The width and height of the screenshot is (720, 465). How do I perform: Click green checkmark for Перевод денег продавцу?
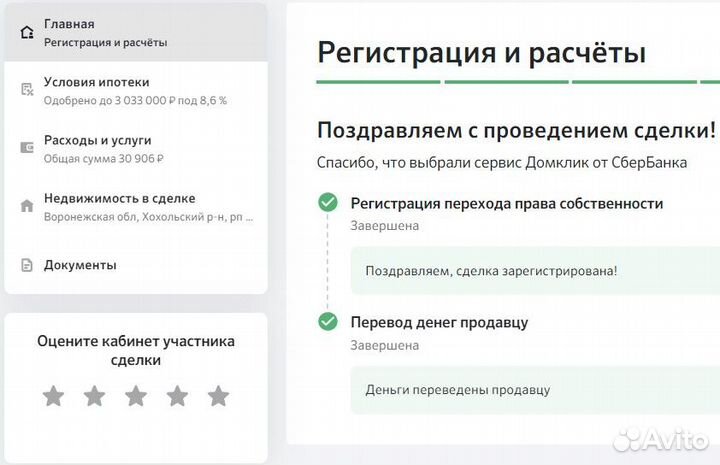[328, 321]
